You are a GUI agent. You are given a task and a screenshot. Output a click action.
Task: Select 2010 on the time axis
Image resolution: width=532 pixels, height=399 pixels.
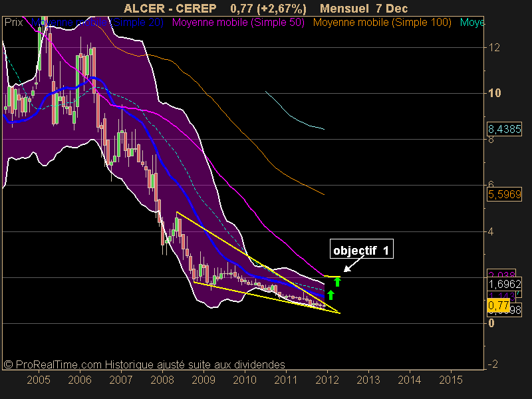(x=245, y=380)
